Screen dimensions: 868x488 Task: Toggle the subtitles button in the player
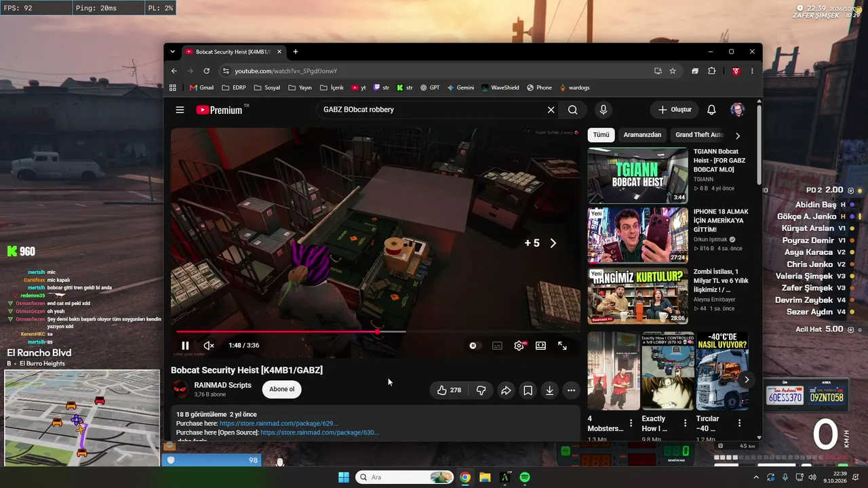pos(497,346)
